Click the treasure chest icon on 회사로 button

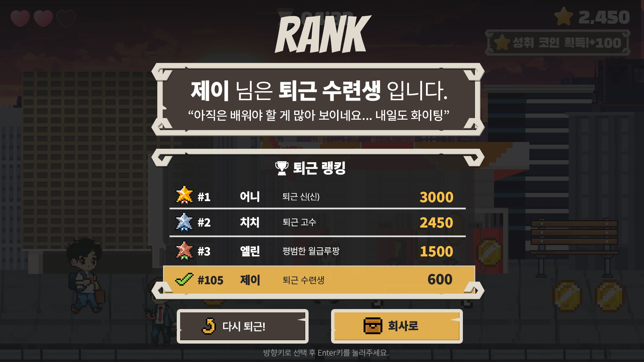tap(373, 326)
